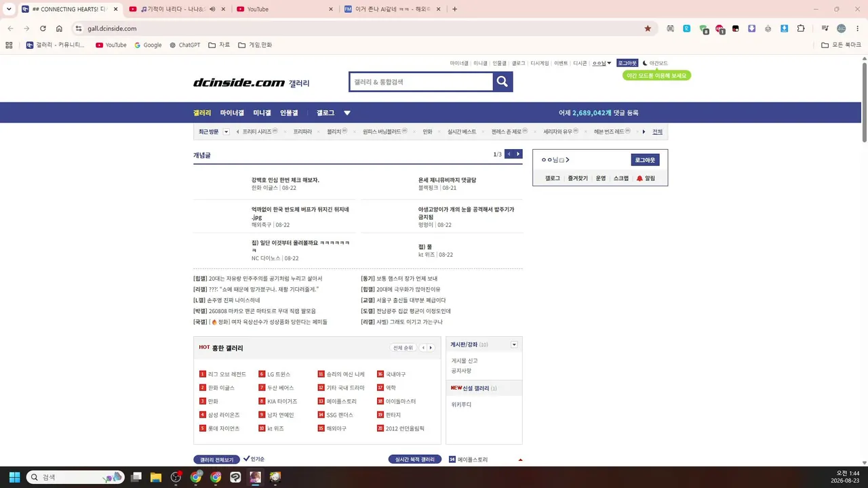Click the browser home button

click(x=59, y=28)
